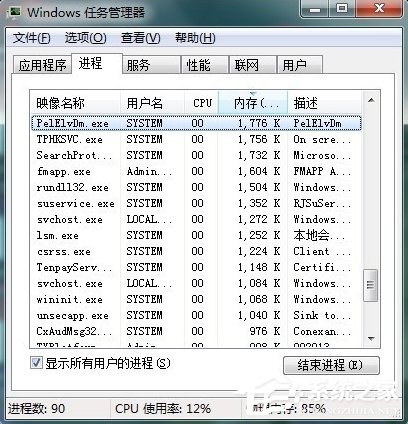
Task: Switch to the 服务 tab
Action: 152,65
